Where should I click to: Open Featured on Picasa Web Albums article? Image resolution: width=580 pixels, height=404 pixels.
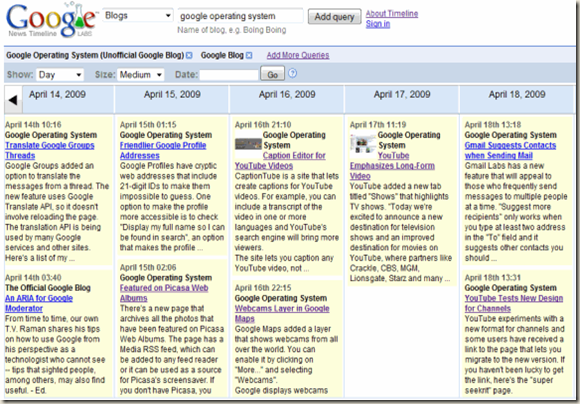coord(164,293)
